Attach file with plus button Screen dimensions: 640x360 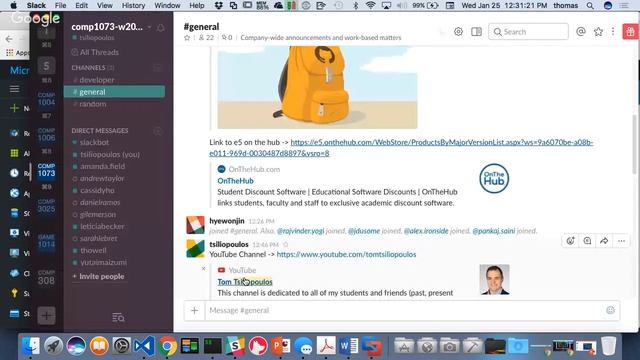pos(194,311)
